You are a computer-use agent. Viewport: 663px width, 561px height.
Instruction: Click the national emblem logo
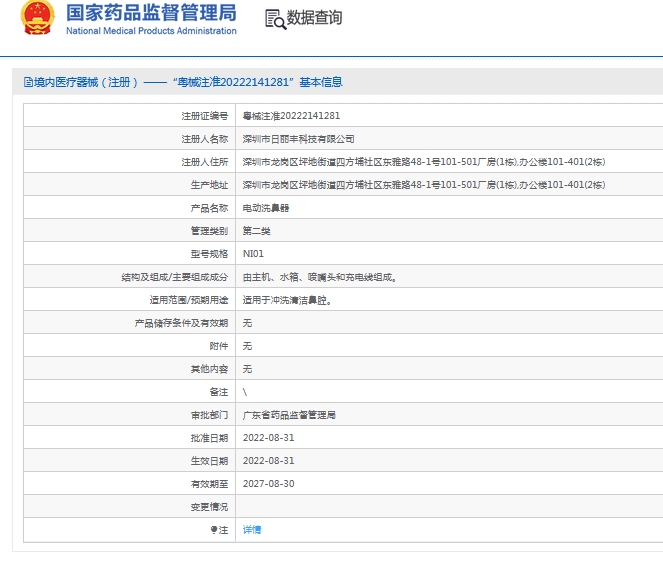tap(38, 18)
